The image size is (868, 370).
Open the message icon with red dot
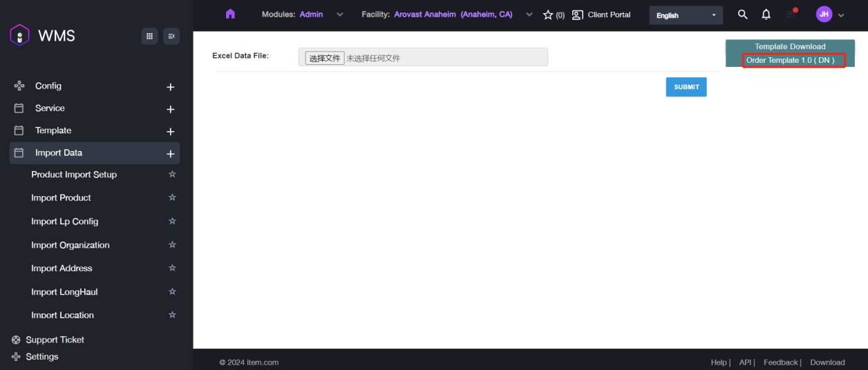(x=791, y=14)
